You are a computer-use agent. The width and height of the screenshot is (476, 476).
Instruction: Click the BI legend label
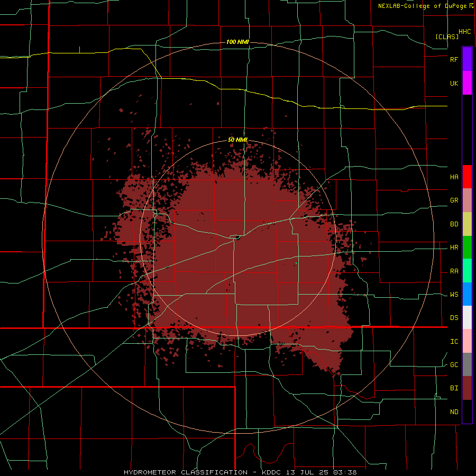click(454, 388)
